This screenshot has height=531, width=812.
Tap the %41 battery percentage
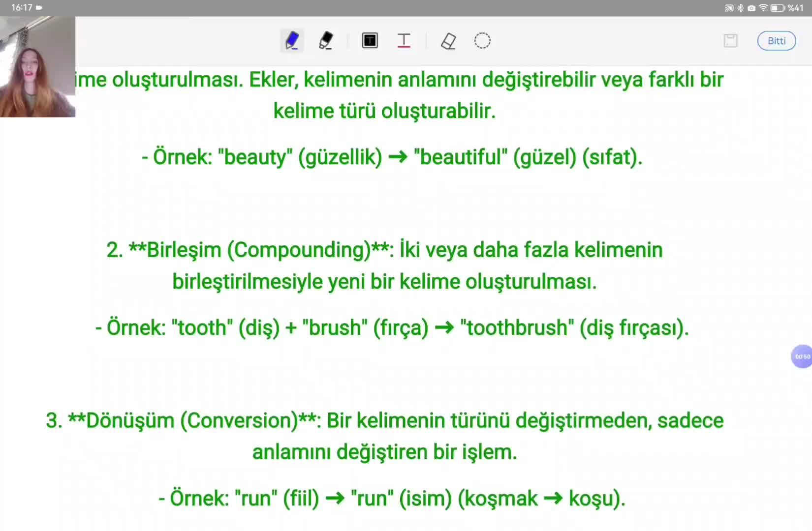[796, 8]
